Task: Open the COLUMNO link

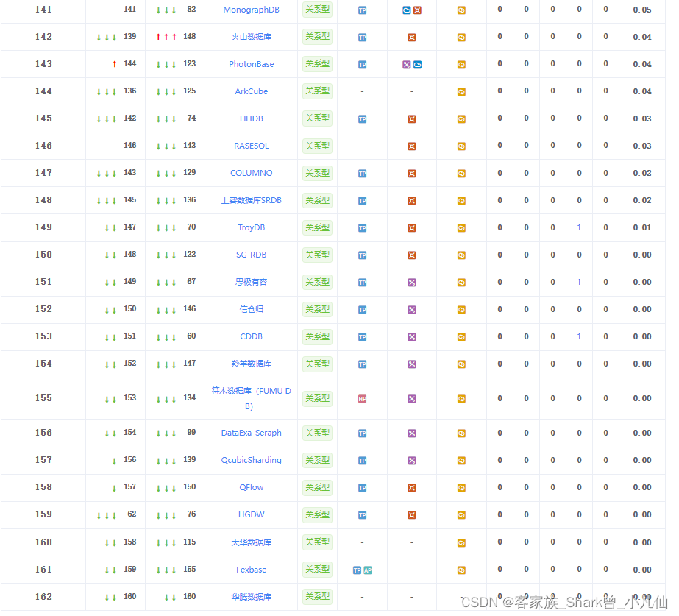Action: (251, 173)
